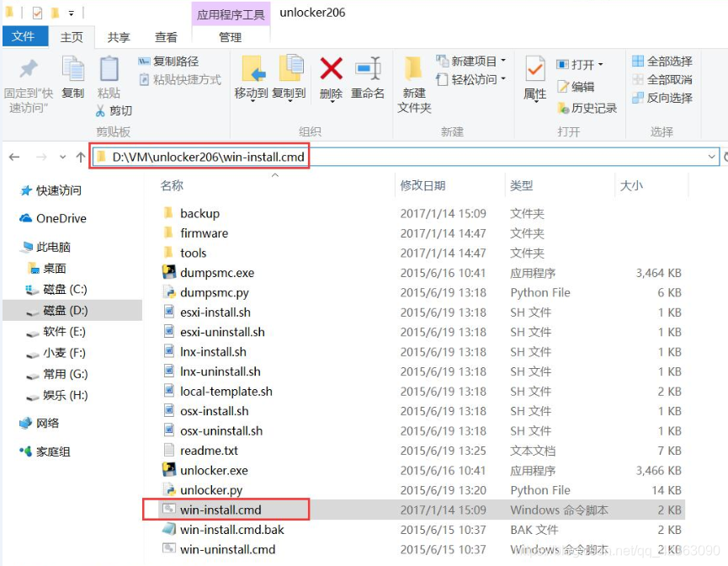Switch to Share (共享) tab
Viewport: 728px width, 566px height.
pos(119,37)
